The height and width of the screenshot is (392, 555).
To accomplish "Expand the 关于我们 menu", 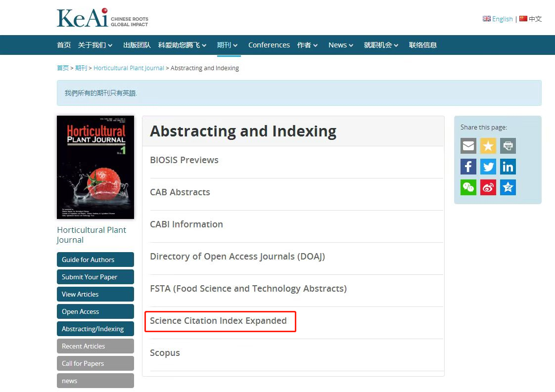I will click(95, 45).
